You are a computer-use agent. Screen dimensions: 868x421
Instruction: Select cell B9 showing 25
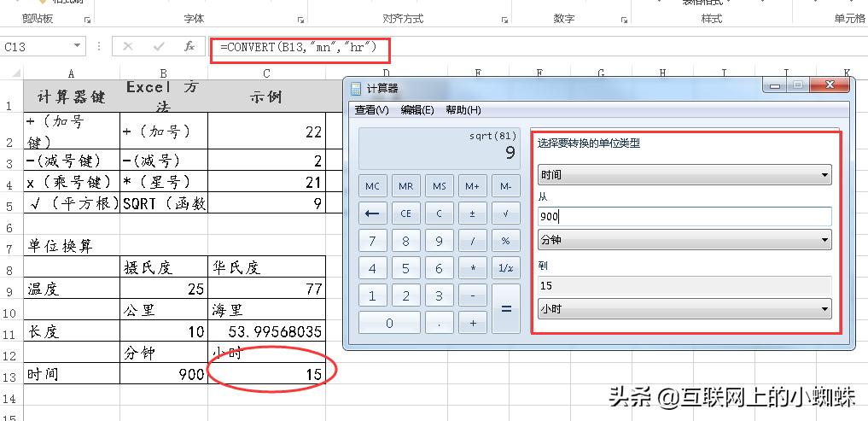[x=164, y=288]
